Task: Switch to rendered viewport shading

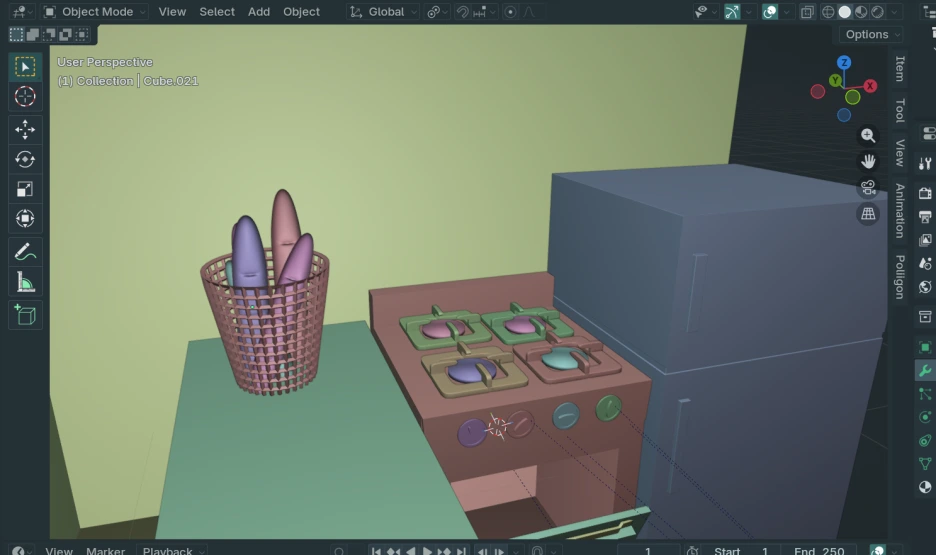Action: click(x=878, y=12)
